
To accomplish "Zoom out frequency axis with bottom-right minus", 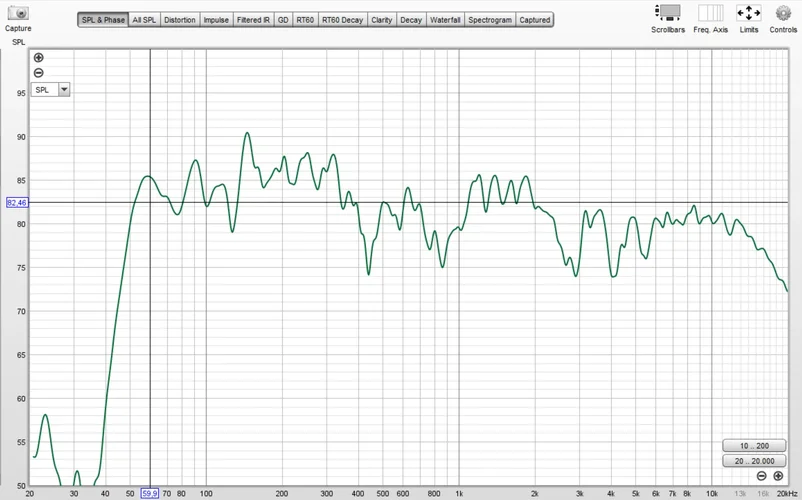I will click(x=762, y=477).
